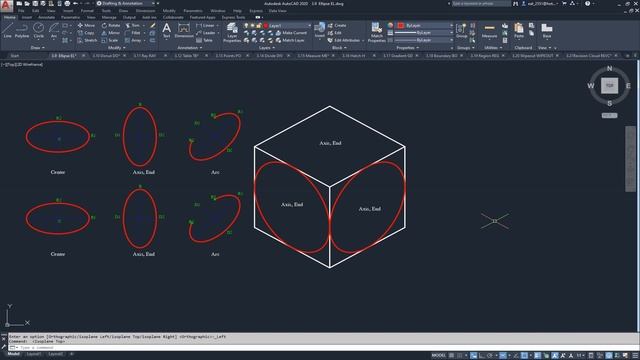Switch to the Manage ribbon tab
The width and height of the screenshot is (640, 360).
point(109,17)
